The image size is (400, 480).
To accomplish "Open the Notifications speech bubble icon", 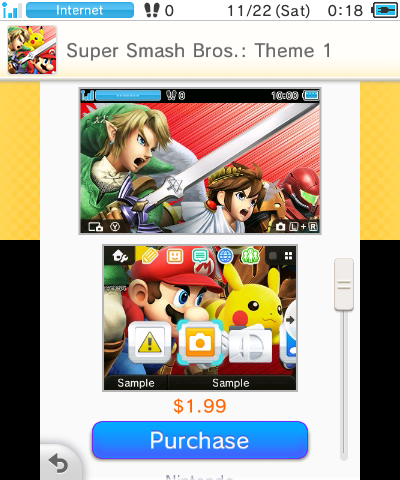I will click(x=200, y=256).
